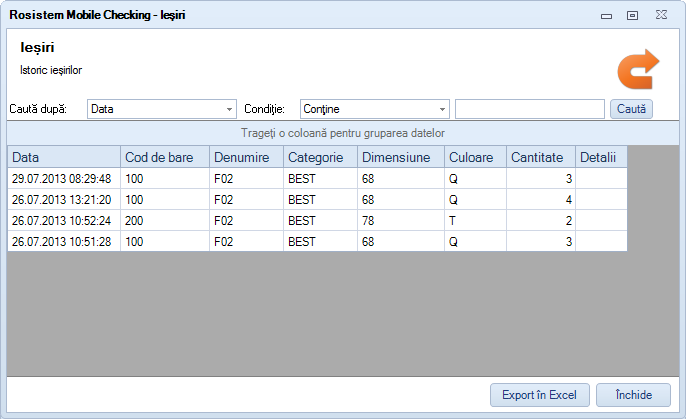This screenshot has height=419, width=686.
Task: Click the Închide button
Action: point(633,395)
